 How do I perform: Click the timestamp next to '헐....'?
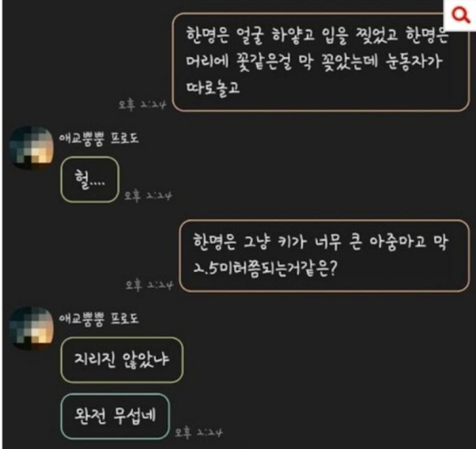148,195
